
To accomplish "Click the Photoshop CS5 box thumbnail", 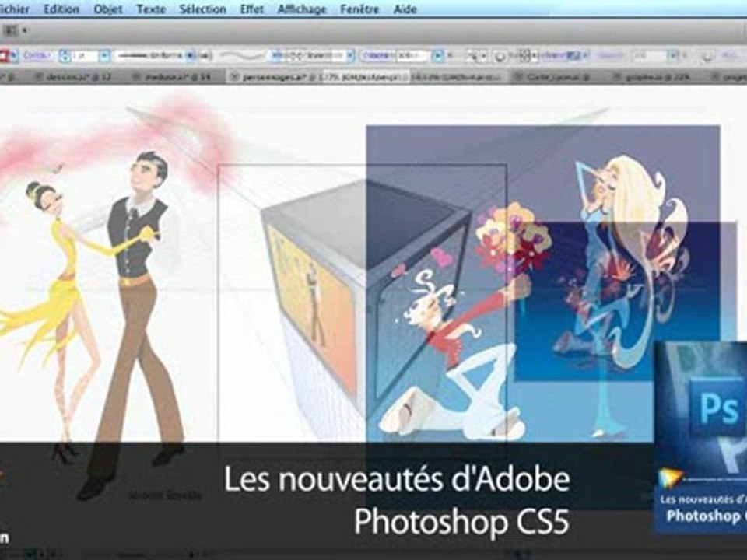I will click(701, 437).
